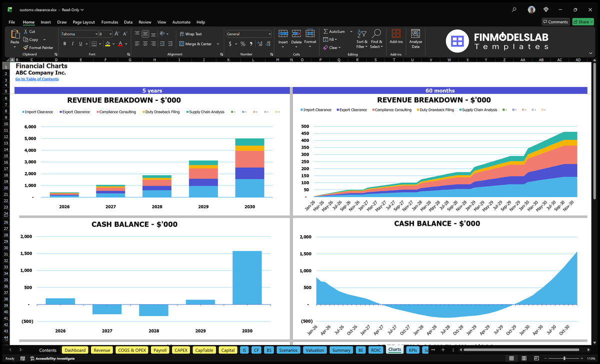Open the borders dropdown arrow
The height and width of the screenshot is (364, 600).
point(100,44)
